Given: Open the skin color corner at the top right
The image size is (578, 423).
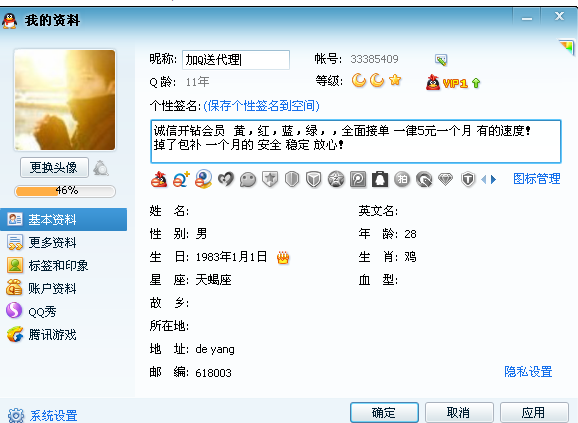Looking at the screenshot, I should tap(567, 47).
